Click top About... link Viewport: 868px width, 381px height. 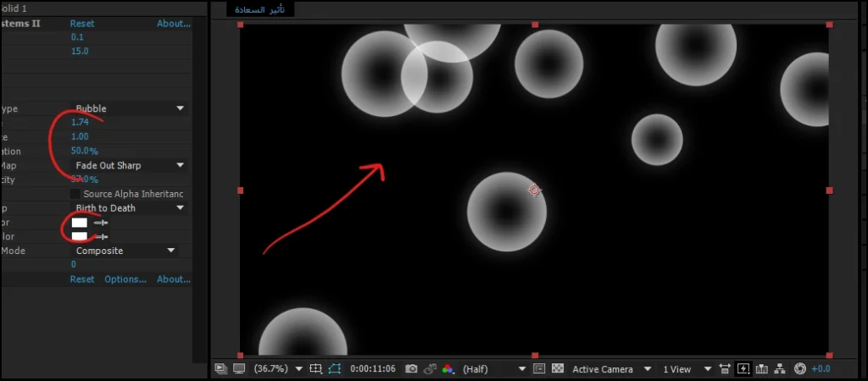click(173, 24)
